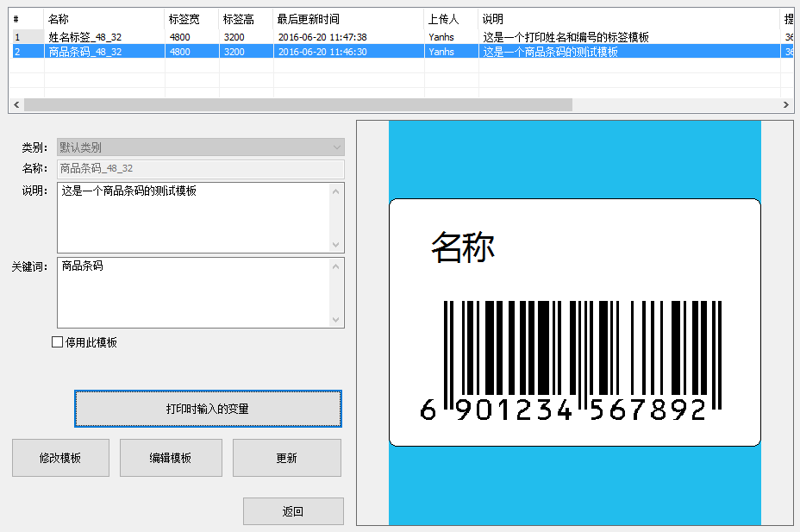The width and height of the screenshot is (800, 532).
Task: Click the 说明 text area's up scroll arrow
Action: pyautogui.click(x=335, y=191)
